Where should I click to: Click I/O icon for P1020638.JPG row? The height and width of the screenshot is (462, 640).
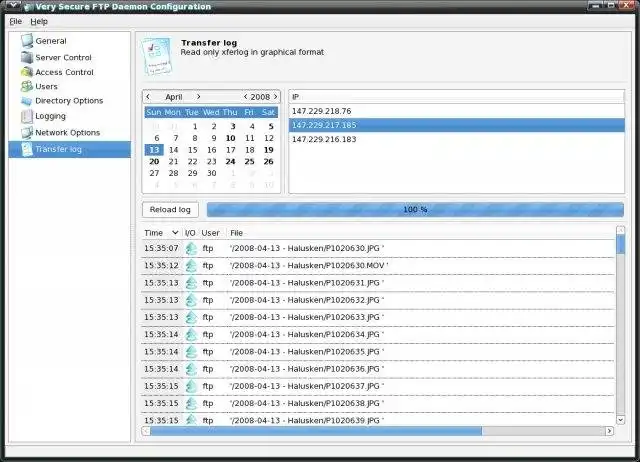(191, 403)
